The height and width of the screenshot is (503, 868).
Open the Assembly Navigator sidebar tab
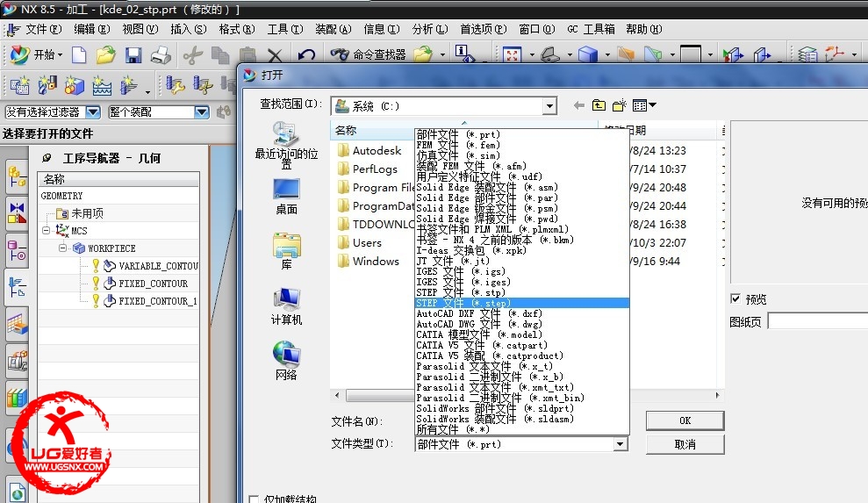(x=17, y=177)
